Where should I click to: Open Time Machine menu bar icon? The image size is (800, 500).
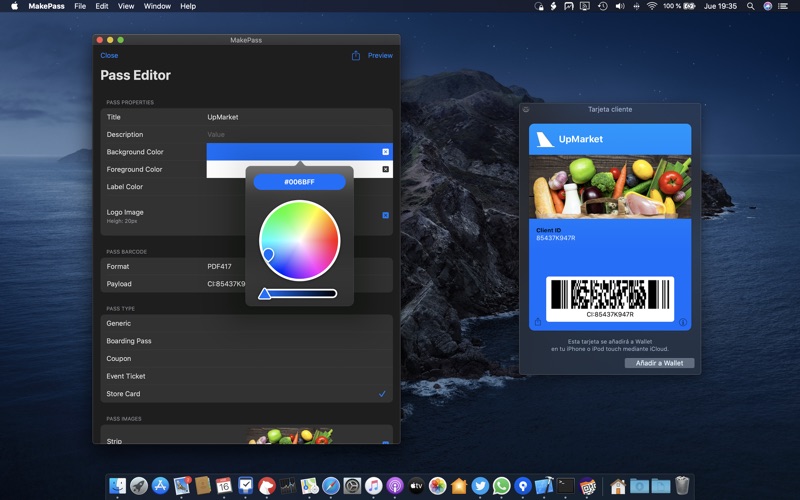(x=603, y=6)
